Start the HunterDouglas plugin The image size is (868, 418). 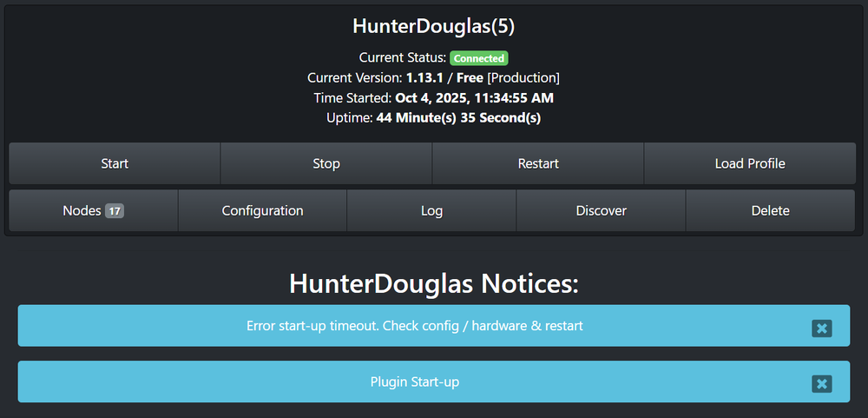[115, 163]
